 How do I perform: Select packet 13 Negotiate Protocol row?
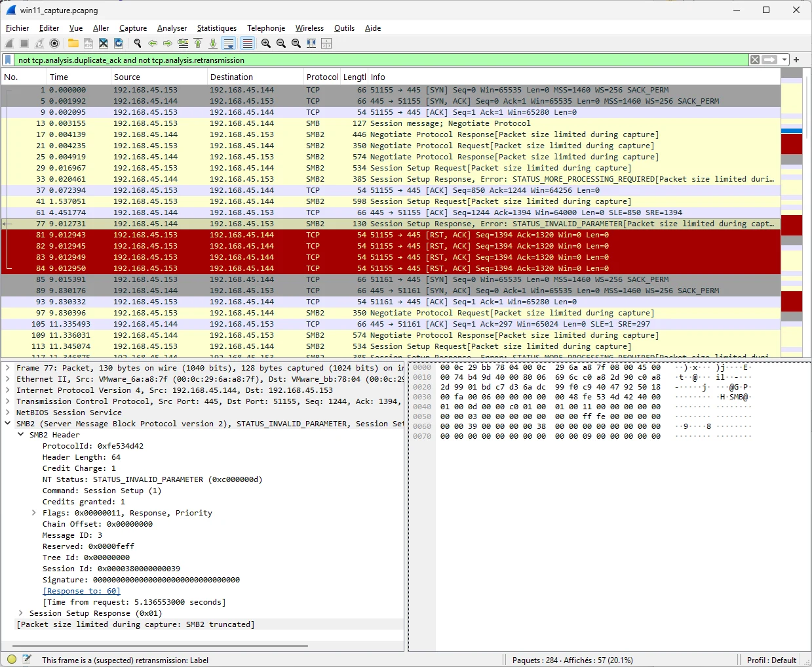point(391,123)
